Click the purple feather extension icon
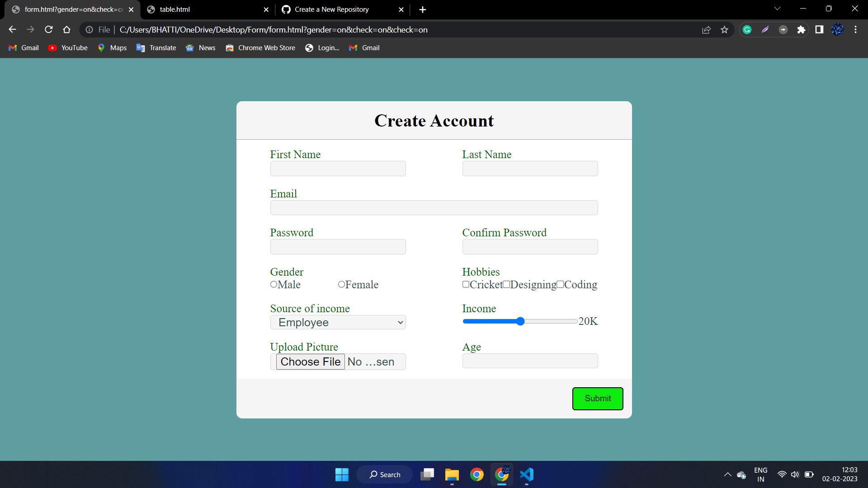 point(765,30)
